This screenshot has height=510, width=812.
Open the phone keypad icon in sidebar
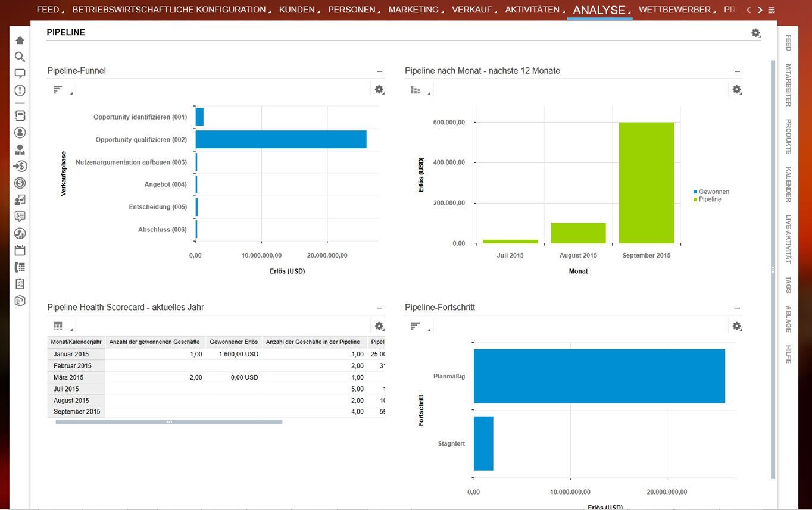click(20, 267)
